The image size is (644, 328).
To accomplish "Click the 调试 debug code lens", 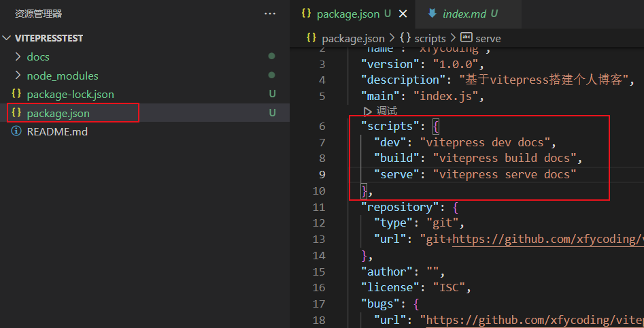I will coord(386,110).
